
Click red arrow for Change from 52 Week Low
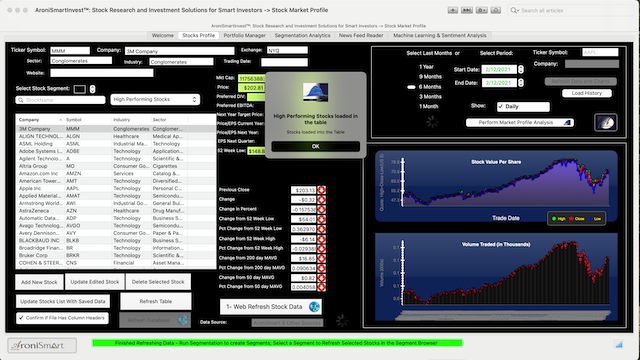coord(322,219)
